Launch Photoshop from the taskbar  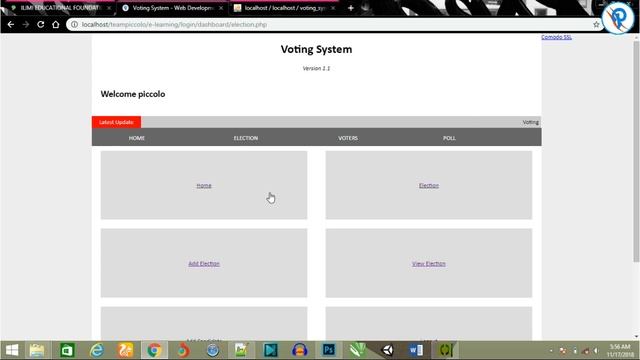329,350
